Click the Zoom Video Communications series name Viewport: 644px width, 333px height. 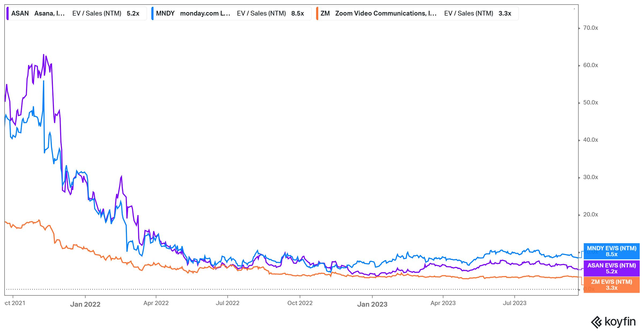[x=386, y=13]
